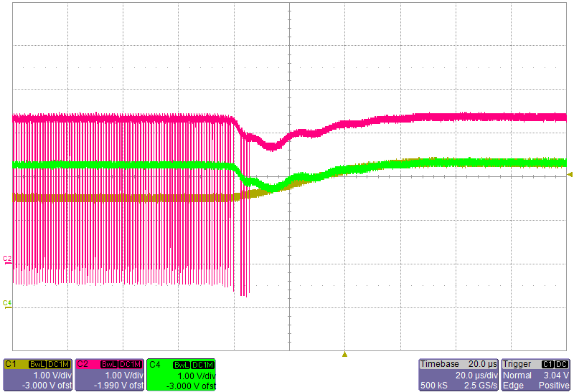574x392 pixels.
Task: Click the Edge trigger type text
Action: 513,386
